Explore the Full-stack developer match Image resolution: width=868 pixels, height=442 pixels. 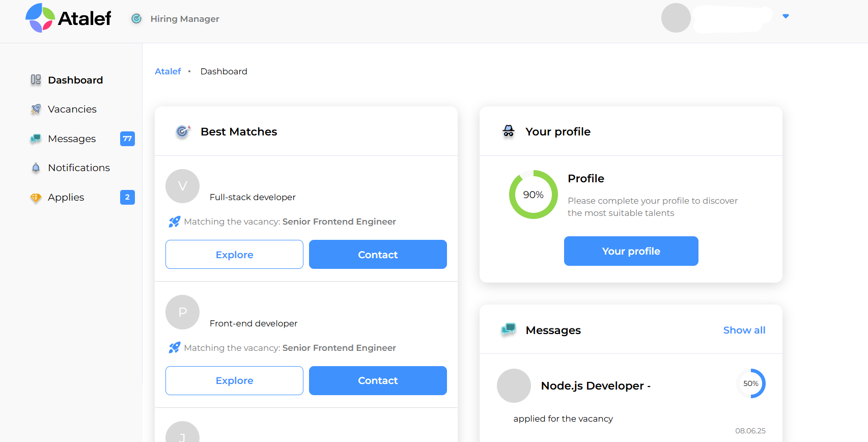(234, 255)
